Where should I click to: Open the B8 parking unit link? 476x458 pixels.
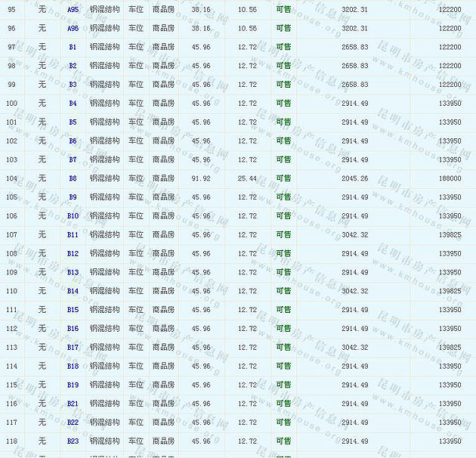pos(73,178)
